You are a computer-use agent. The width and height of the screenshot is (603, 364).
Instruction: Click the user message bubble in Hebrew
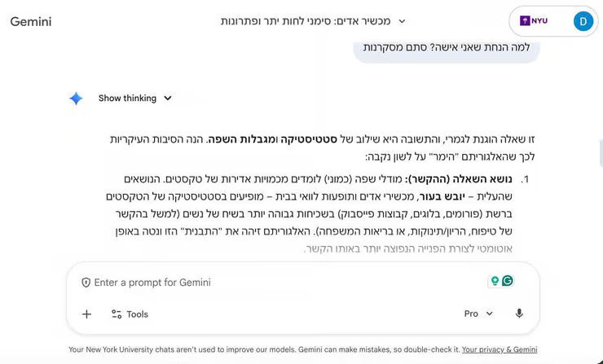click(x=446, y=48)
